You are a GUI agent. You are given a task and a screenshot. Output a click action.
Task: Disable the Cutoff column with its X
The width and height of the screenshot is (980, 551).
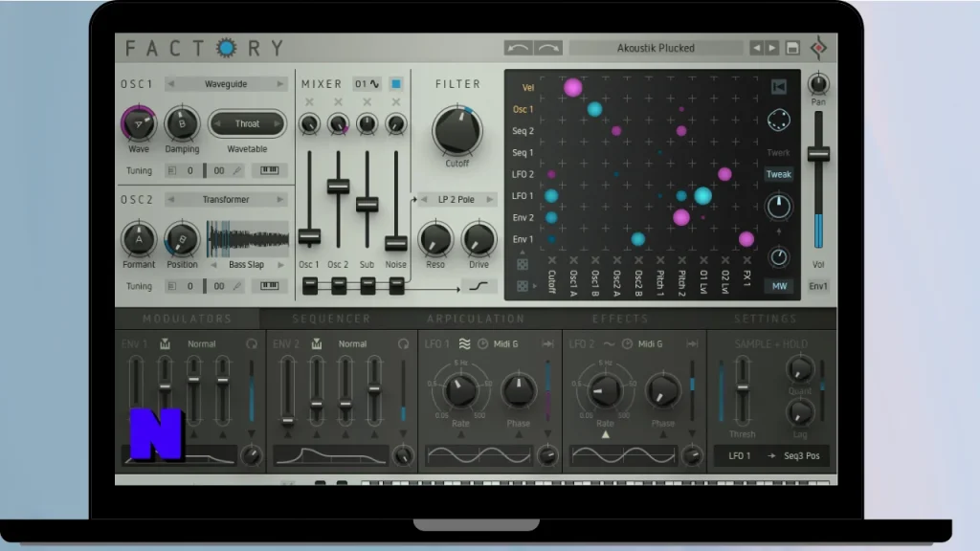point(552,260)
